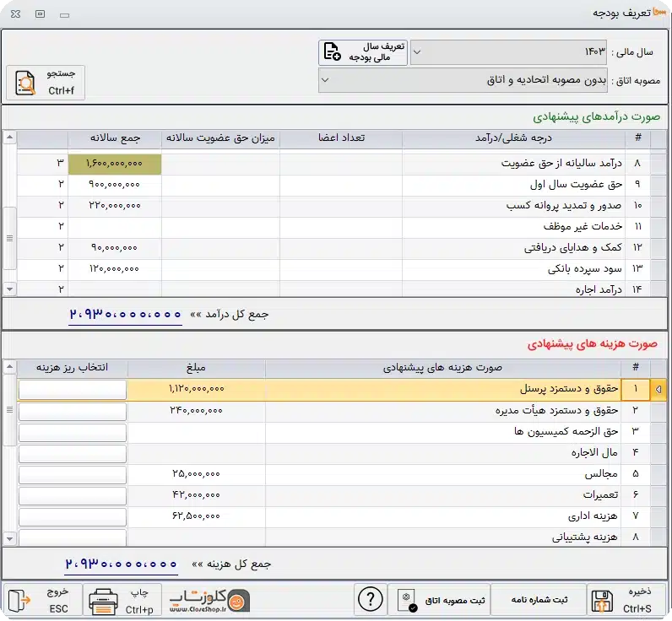Viewport: 672px width, 621px height.
Task: Click the انتخاب ریز هزینه column header
Action: click(x=72, y=368)
